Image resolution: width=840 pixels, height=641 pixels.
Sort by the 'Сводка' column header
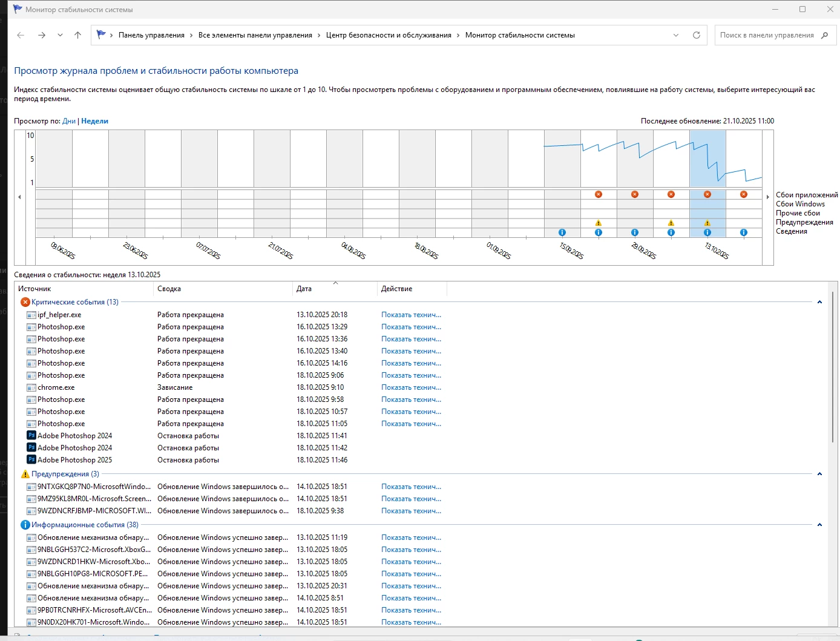point(223,289)
